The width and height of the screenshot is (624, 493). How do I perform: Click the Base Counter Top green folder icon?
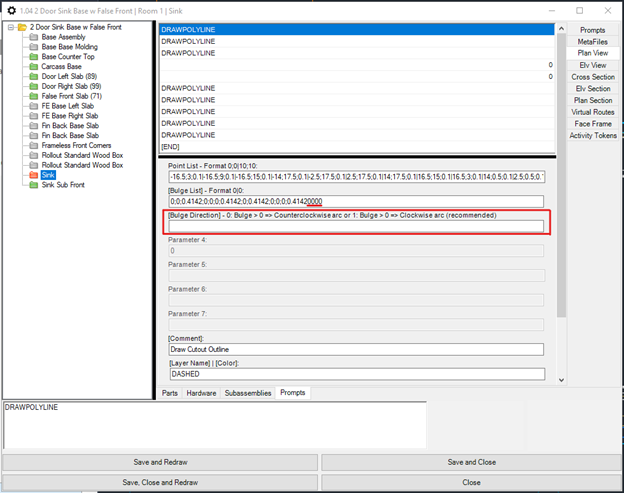34,56
